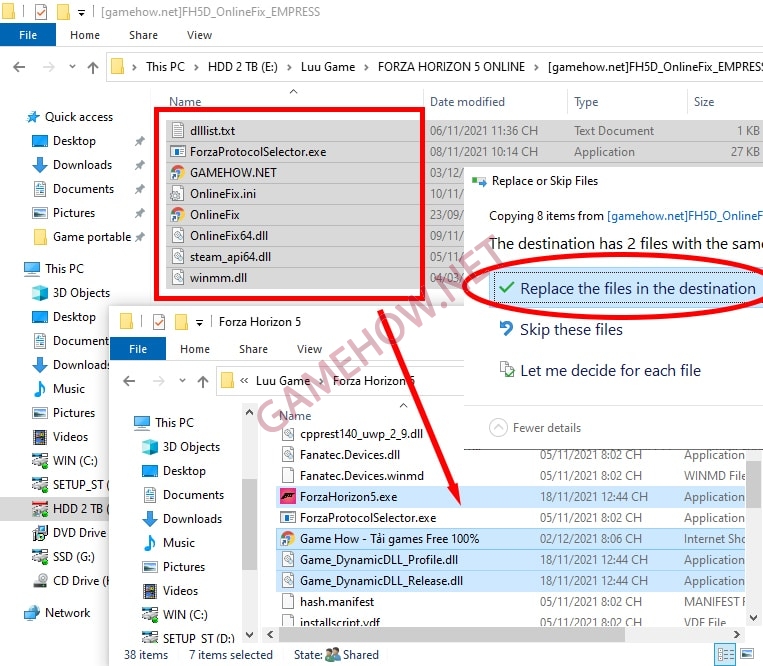Select 'FORZA HORIZON 5 ONLINE' breadcrumb
This screenshot has width=763, height=666.
coord(451,67)
